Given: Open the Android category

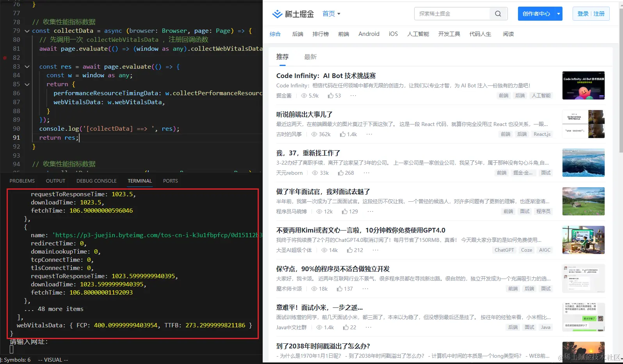Looking at the screenshot, I should click(x=369, y=34).
